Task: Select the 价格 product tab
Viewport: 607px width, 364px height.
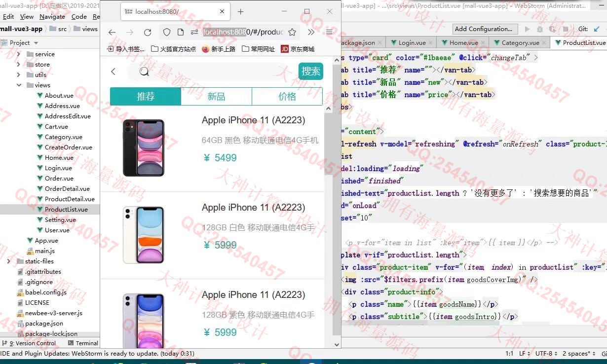Action: pos(287,97)
